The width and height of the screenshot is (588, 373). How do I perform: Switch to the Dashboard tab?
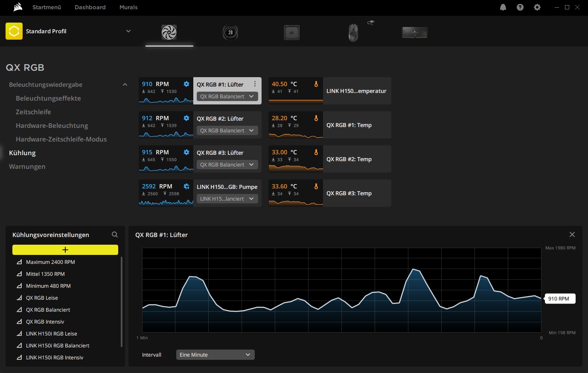[90, 7]
